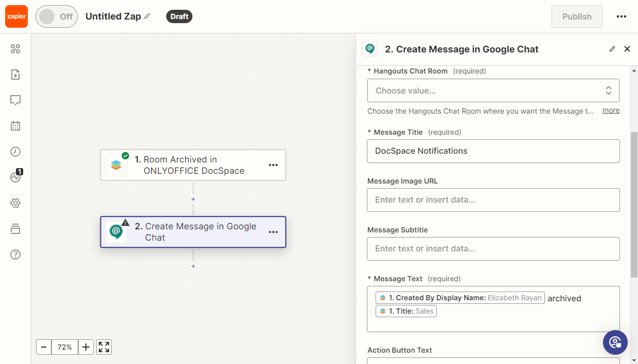
Task: Open Create Message step options menu
Action: (273, 232)
